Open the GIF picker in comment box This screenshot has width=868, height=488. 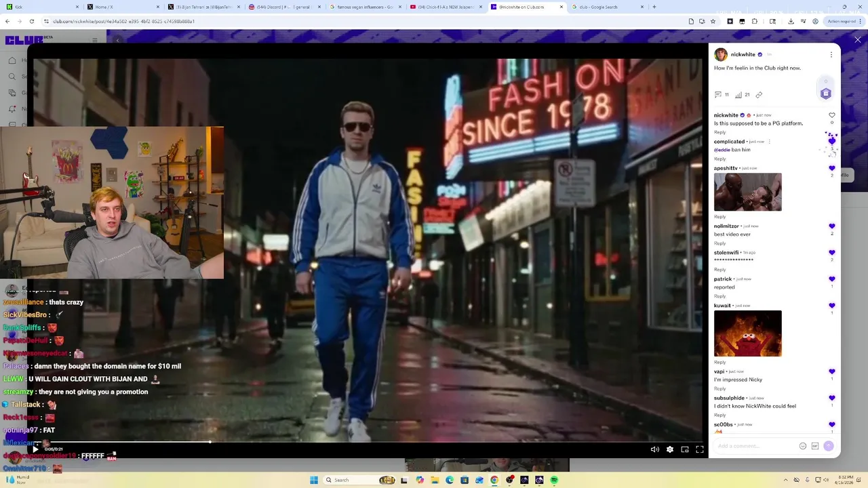[x=815, y=446]
